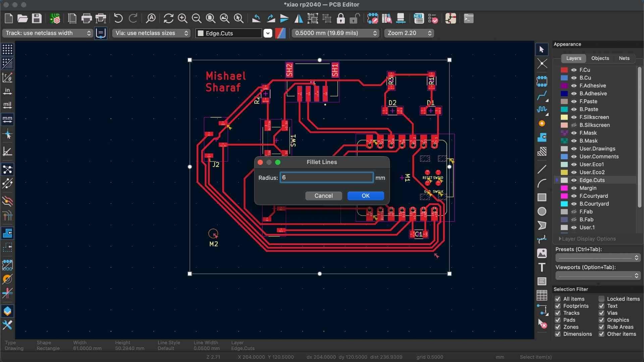
Task: Select the Draw circle tool
Action: point(542,212)
